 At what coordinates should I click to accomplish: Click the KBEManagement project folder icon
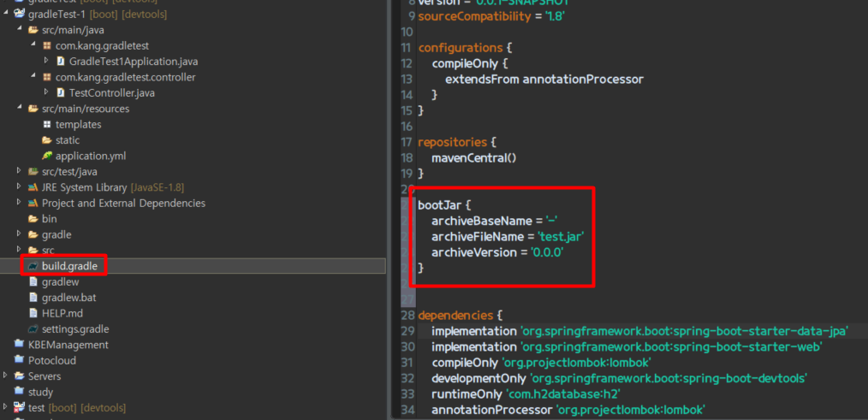point(20,345)
